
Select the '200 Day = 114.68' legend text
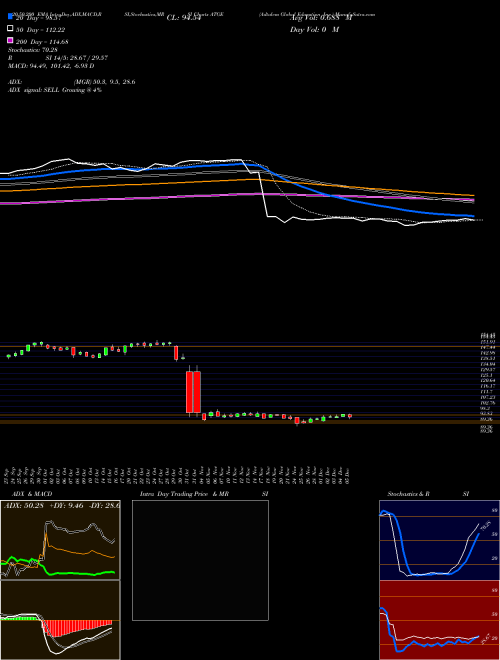pyautogui.click(x=43, y=42)
